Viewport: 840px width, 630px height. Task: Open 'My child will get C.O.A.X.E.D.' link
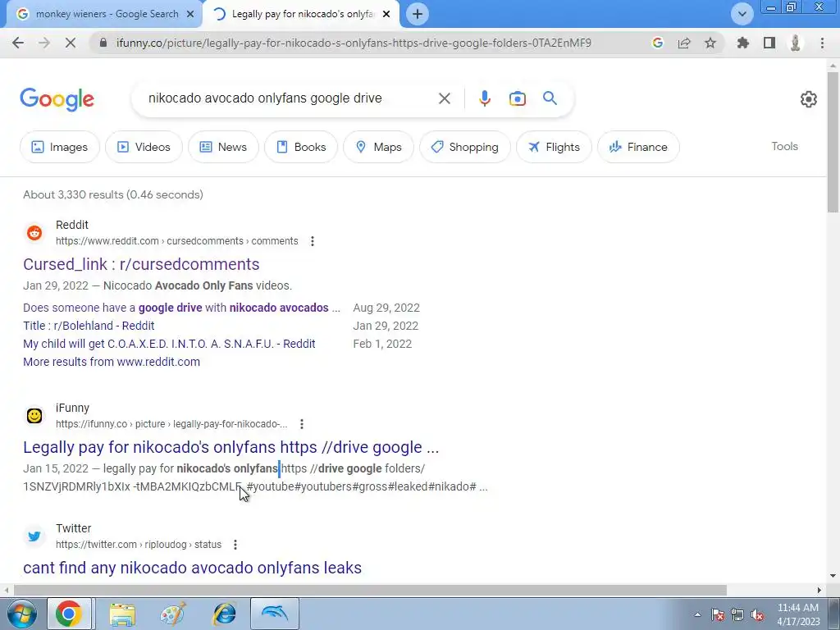coord(169,344)
